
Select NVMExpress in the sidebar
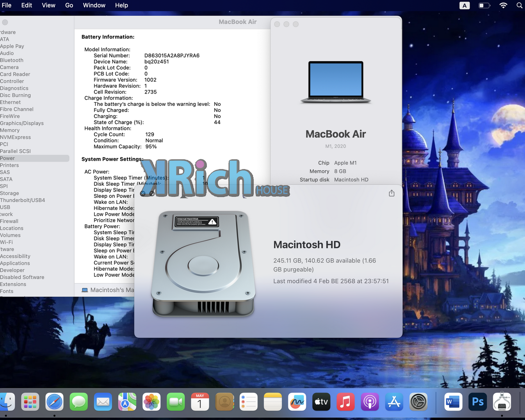[16, 137]
